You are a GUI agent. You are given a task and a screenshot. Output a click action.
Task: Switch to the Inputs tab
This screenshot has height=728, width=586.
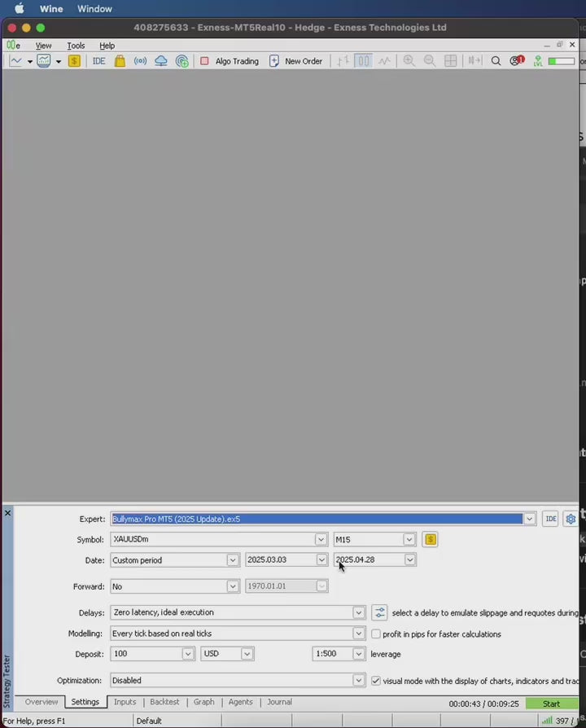click(125, 702)
